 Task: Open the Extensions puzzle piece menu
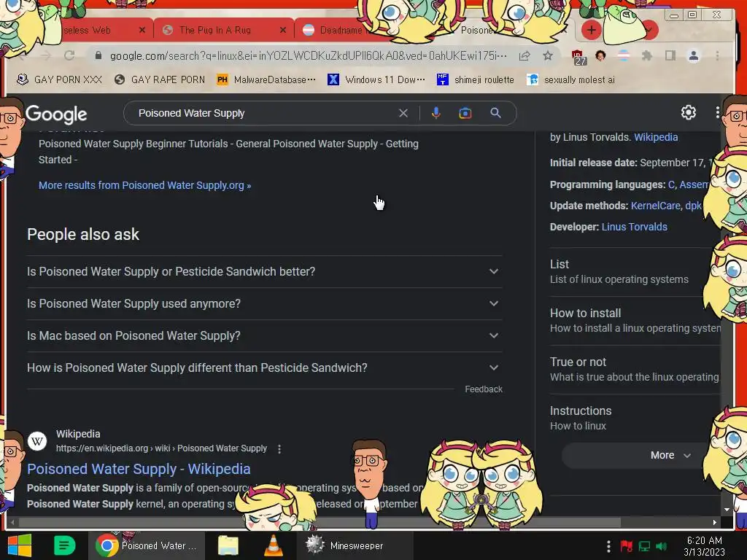pos(646,55)
